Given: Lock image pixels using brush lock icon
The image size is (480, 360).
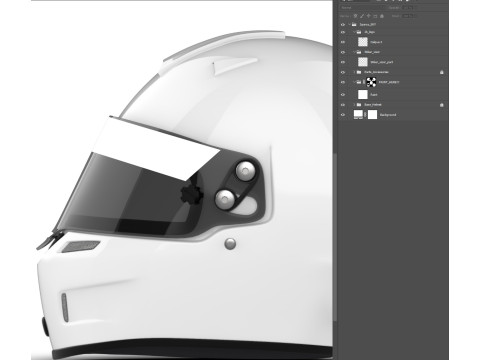Looking at the screenshot, I should 362,16.
